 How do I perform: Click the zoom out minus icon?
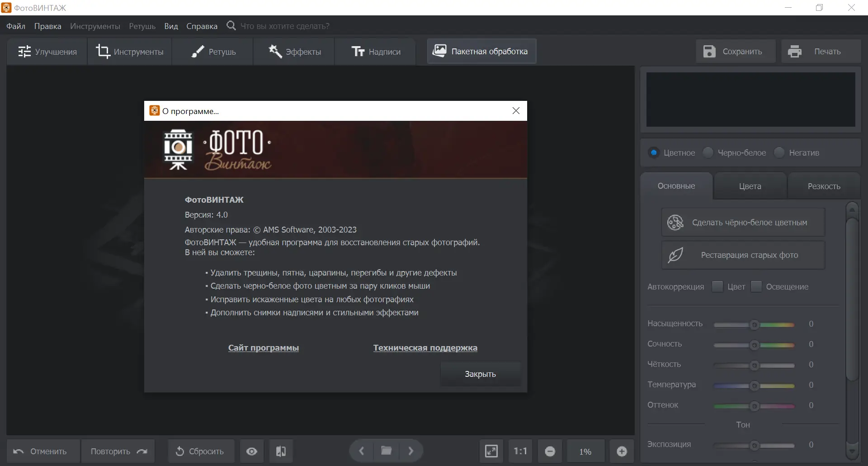pyautogui.click(x=550, y=451)
